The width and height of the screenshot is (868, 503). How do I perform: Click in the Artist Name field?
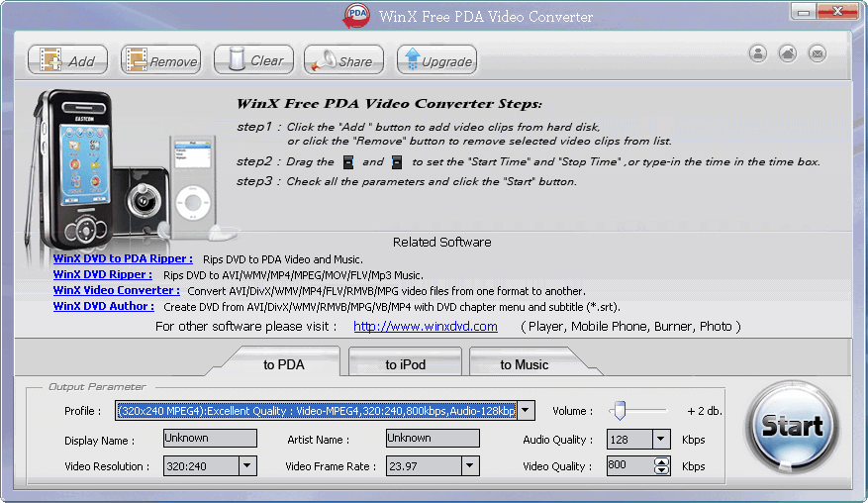(x=433, y=439)
